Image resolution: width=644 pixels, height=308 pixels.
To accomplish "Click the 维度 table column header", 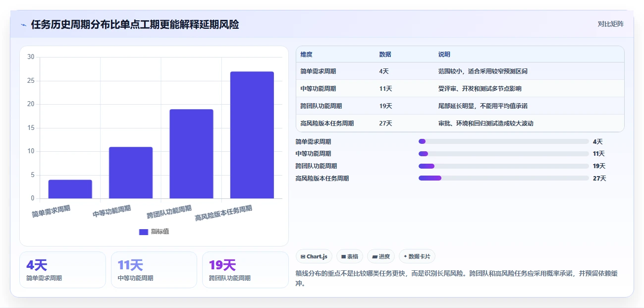I will click(x=306, y=55).
